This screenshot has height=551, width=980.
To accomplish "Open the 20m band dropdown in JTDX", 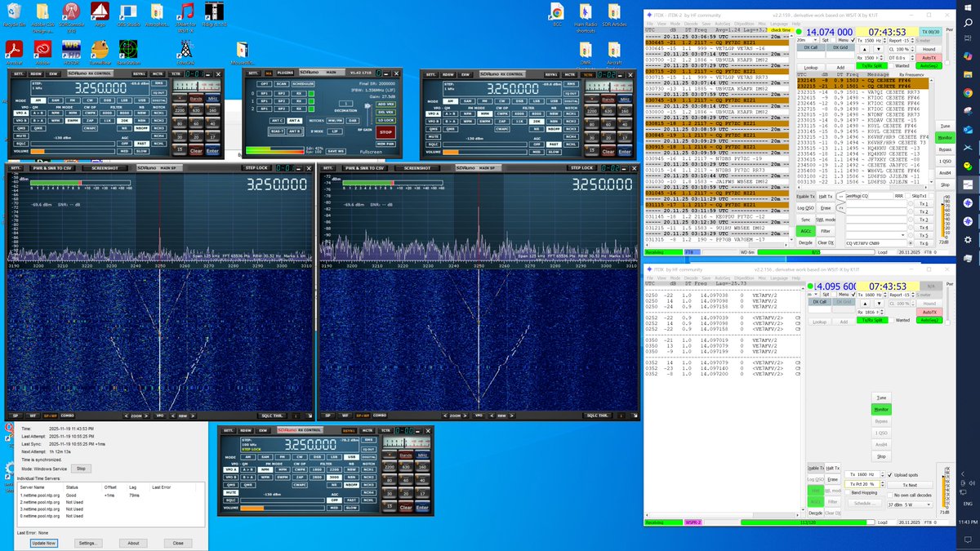I will pos(807,40).
